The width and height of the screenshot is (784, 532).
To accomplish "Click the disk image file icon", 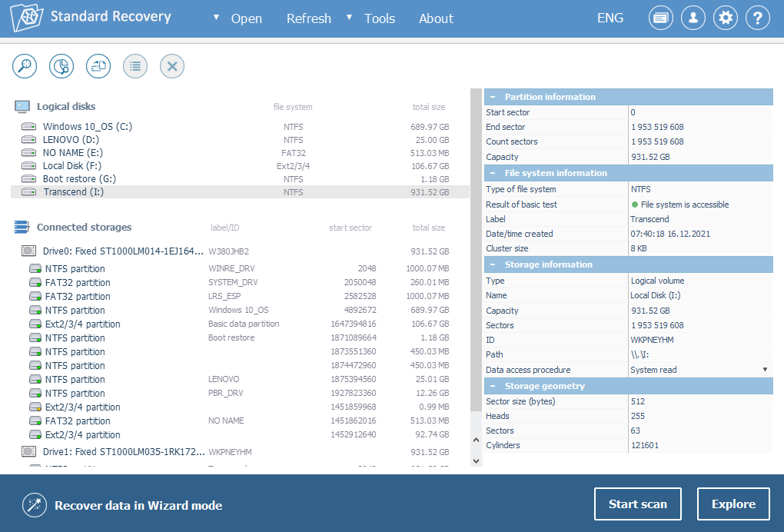I will [x=98, y=66].
